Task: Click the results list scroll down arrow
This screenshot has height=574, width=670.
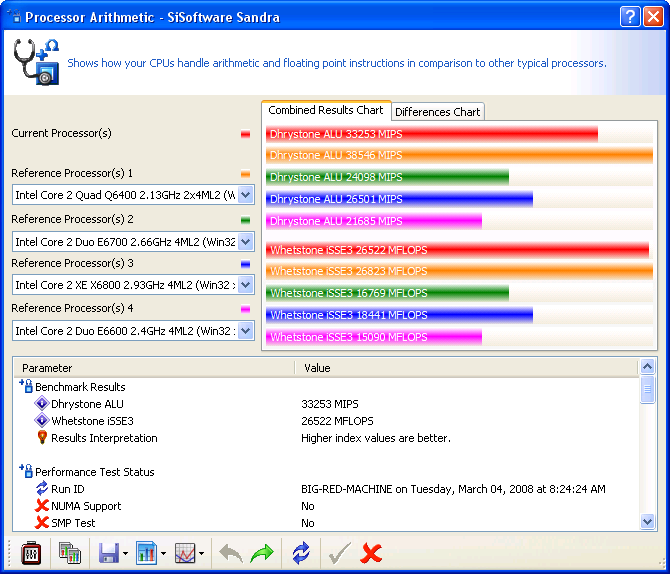Action: (647, 521)
